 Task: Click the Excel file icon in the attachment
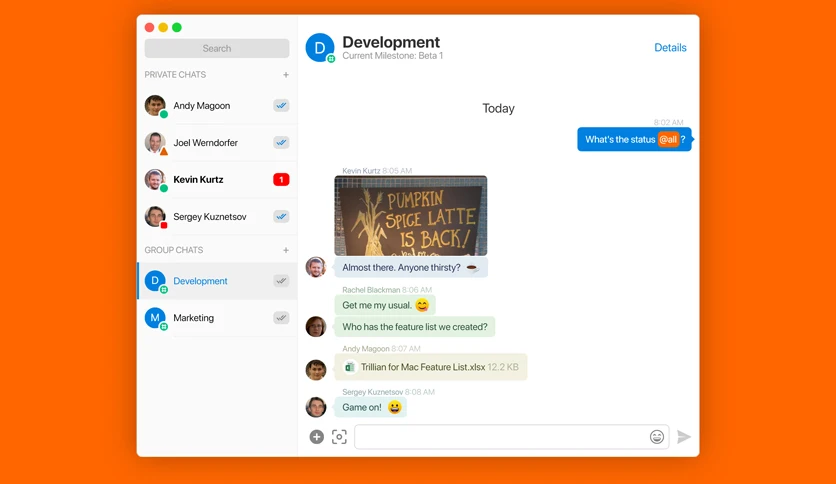point(350,367)
